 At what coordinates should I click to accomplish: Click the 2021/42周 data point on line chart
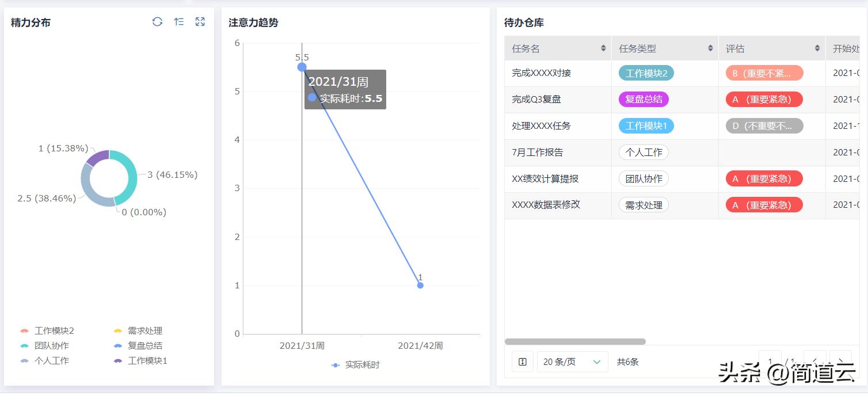[420, 285]
